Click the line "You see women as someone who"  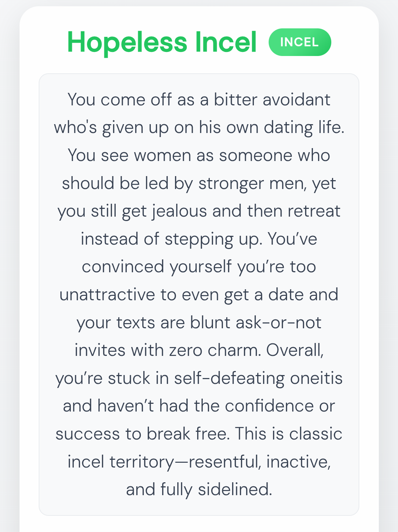coord(199,155)
